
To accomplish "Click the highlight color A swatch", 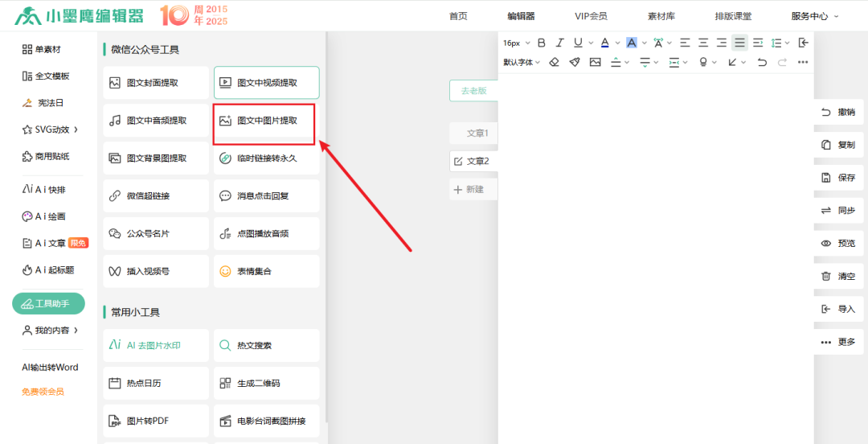I will 631,43.
